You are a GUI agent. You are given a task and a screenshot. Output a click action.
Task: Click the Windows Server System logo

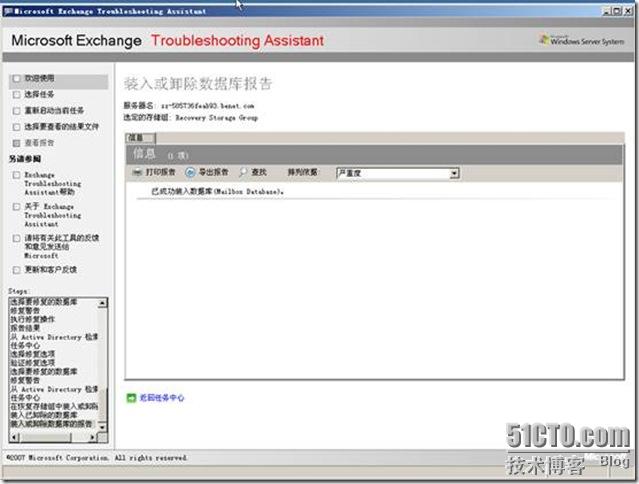[x=582, y=40]
